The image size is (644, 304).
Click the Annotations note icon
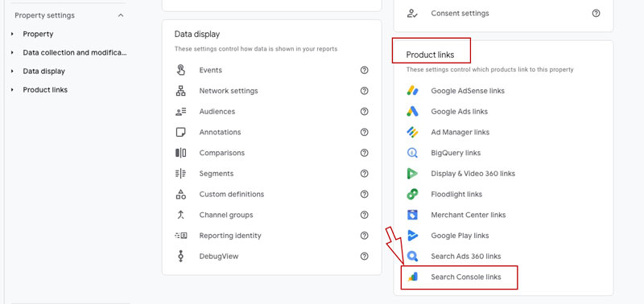coord(180,132)
